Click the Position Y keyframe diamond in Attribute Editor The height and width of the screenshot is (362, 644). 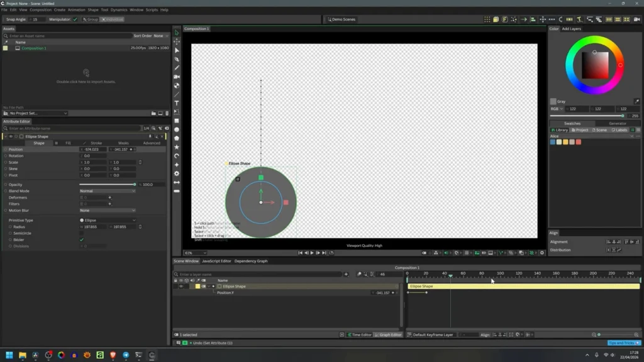[x=131, y=150]
